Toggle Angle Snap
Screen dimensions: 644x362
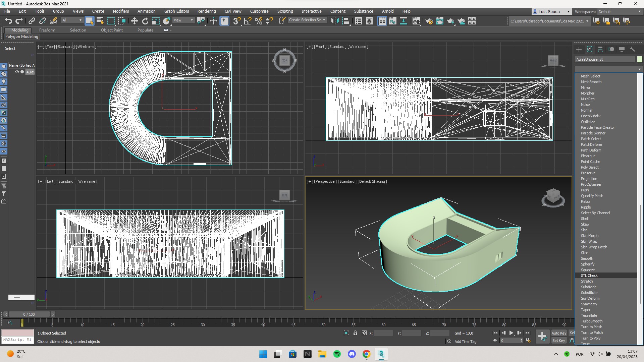coord(248,21)
